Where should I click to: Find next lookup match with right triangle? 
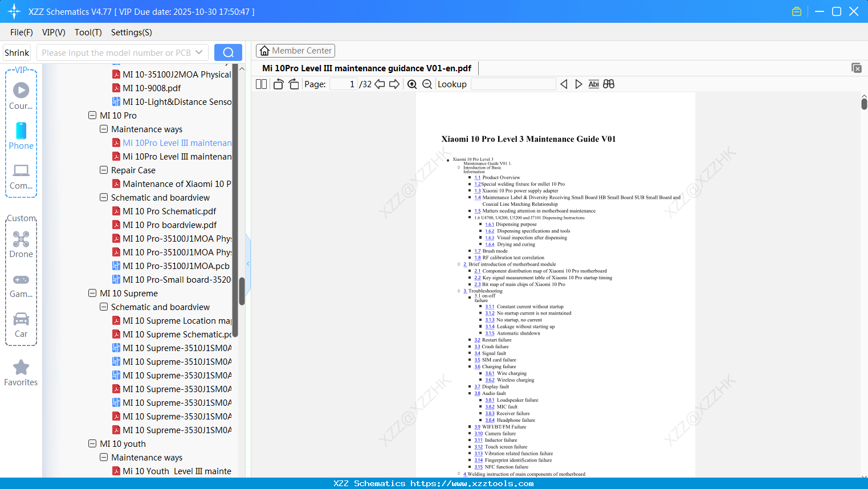click(578, 84)
